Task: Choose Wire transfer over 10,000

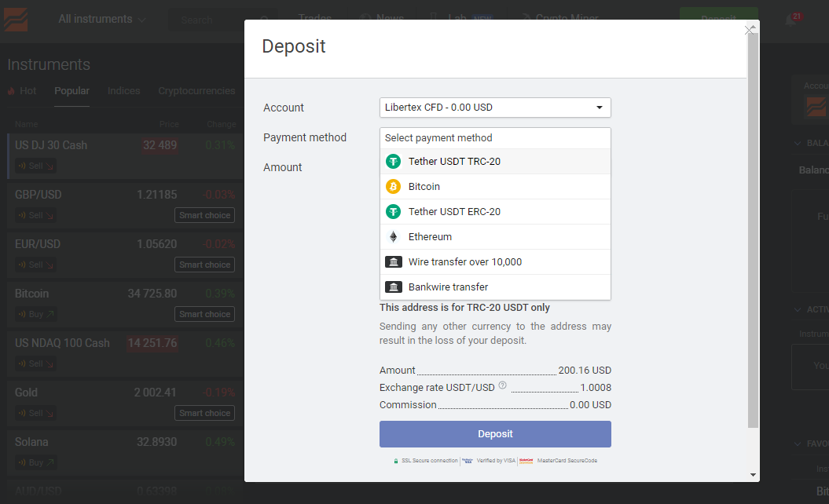Action: click(x=495, y=262)
